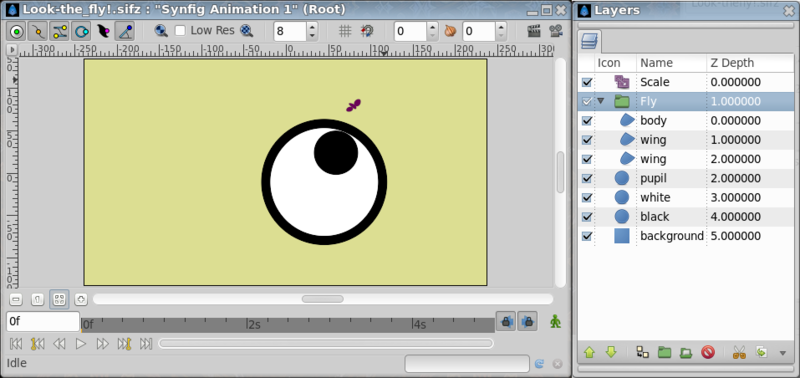Viewport: 800px width, 378px height.
Task: Toggle checkbox of first wing layer
Action: coord(587,140)
